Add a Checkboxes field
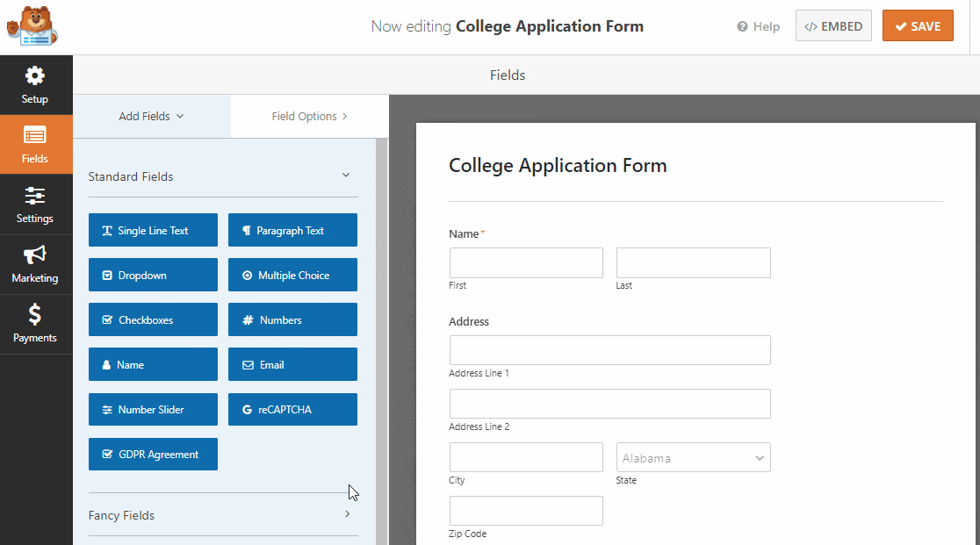This screenshot has width=980, height=545. [153, 319]
